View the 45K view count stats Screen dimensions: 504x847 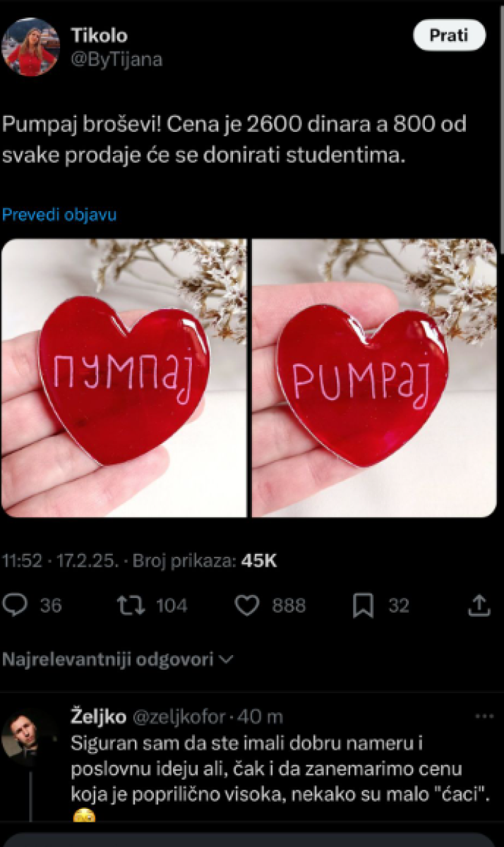coord(259,561)
